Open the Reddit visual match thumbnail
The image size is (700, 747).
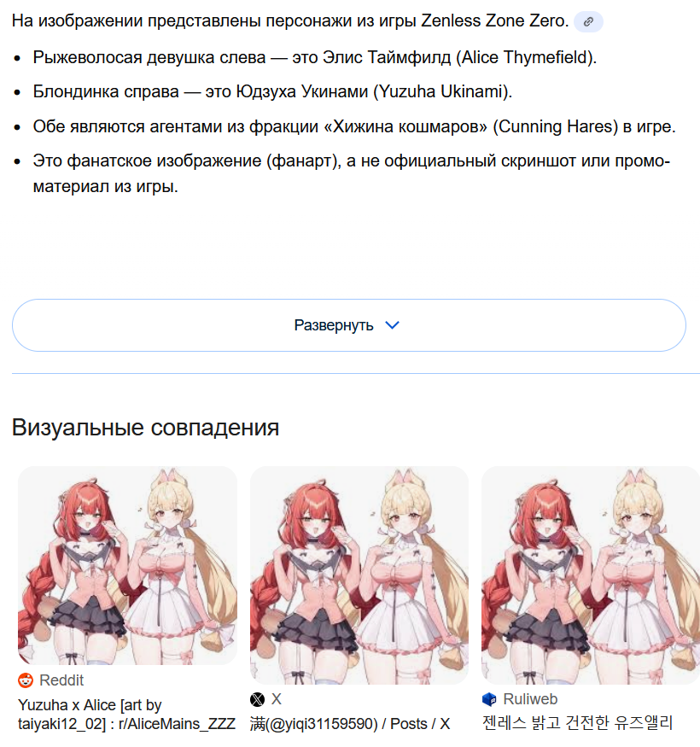[128, 565]
